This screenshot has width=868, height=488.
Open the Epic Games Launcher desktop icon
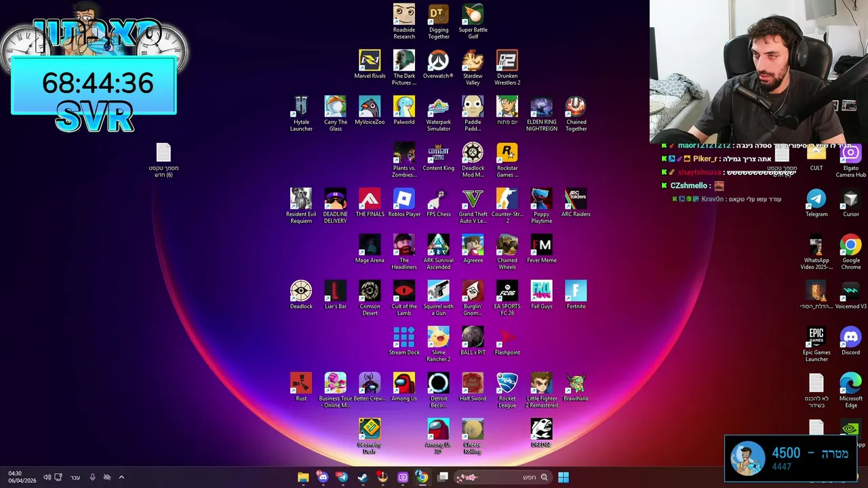tap(816, 344)
